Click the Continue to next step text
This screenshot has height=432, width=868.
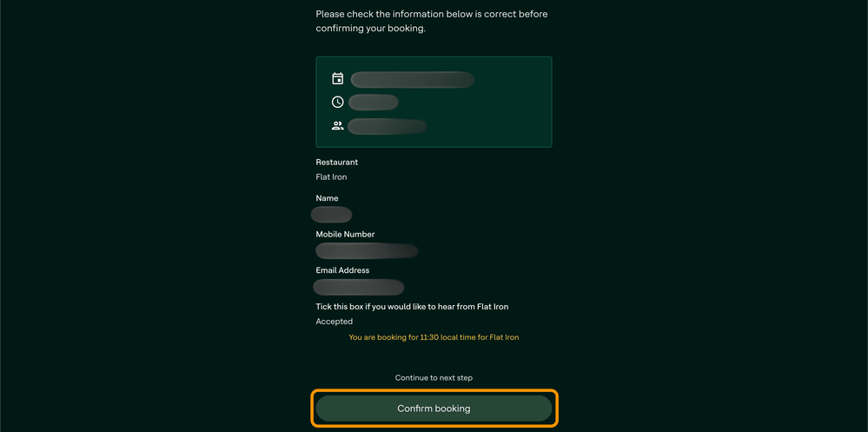(434, 378)
